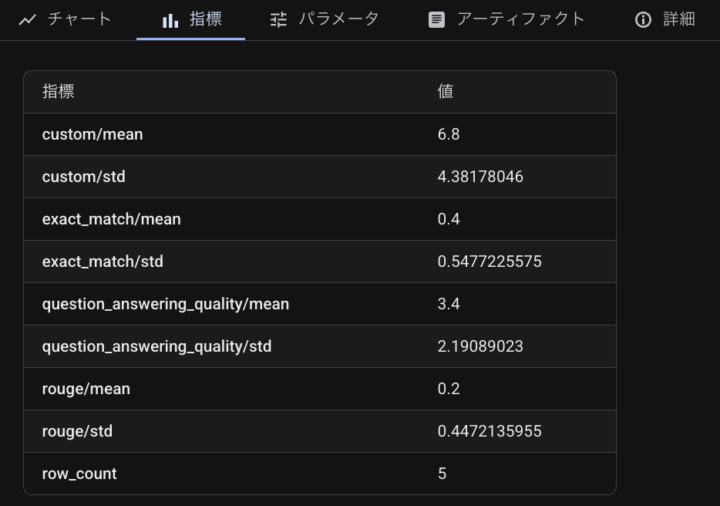This screenshot has width=720, height=506.
Task: Click the question_answering_quality/std metric name
Action: point(157,346)
